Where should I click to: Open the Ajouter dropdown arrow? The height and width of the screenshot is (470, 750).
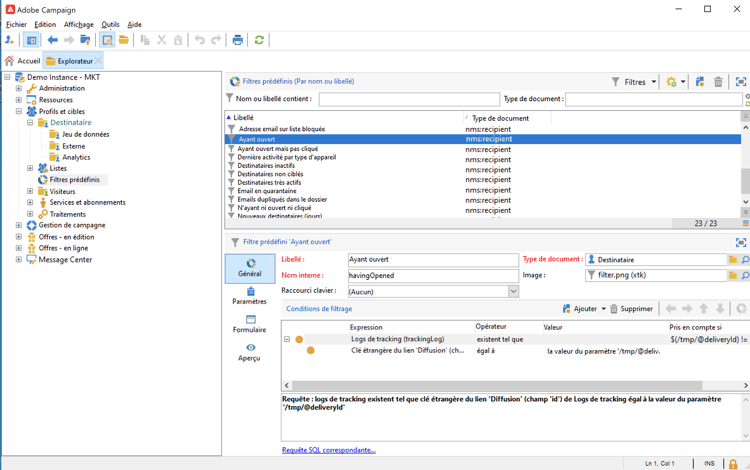[603, 309]
